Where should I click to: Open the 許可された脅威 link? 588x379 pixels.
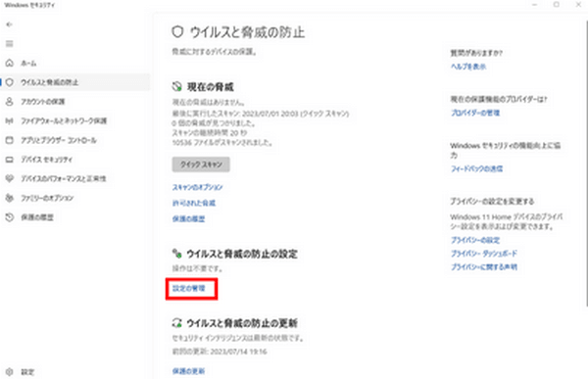click(x=194, y=203)
